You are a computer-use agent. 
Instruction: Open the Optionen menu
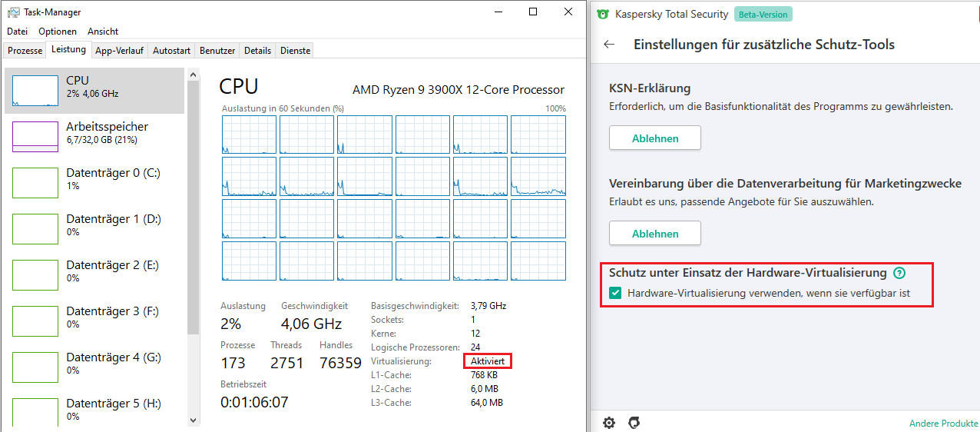click(x=58, y=32)
